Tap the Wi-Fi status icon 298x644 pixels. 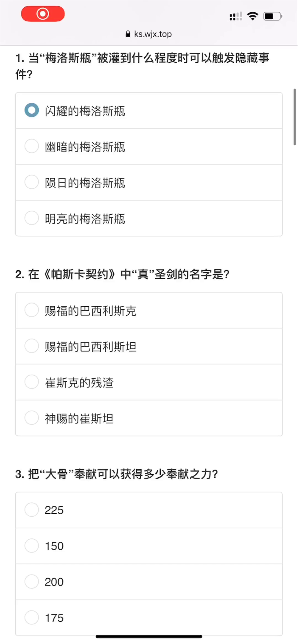coord(252,16)
